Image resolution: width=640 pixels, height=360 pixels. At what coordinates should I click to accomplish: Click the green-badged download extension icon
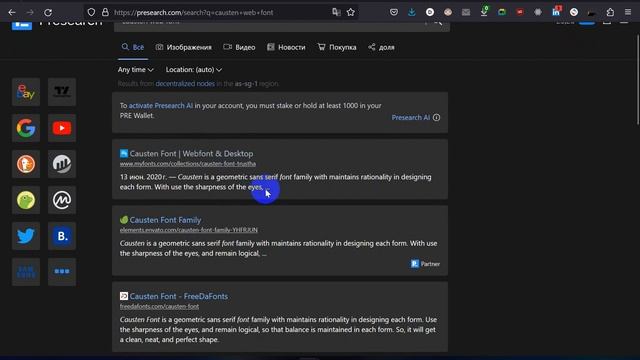coord(484,12)
